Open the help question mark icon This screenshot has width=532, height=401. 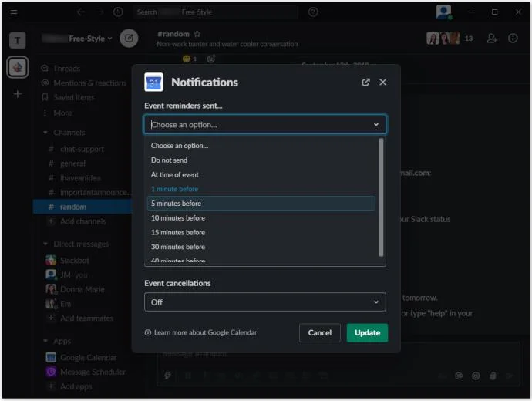313,12
